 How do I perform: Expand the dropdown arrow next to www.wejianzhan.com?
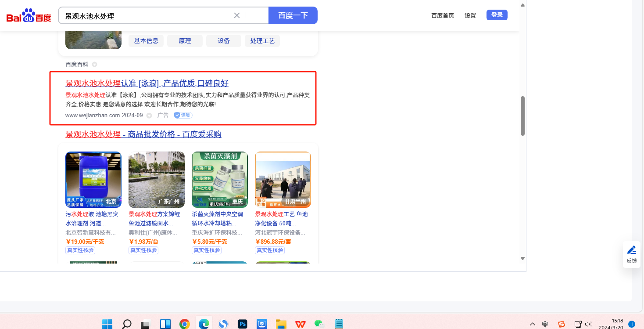point(149,116)
